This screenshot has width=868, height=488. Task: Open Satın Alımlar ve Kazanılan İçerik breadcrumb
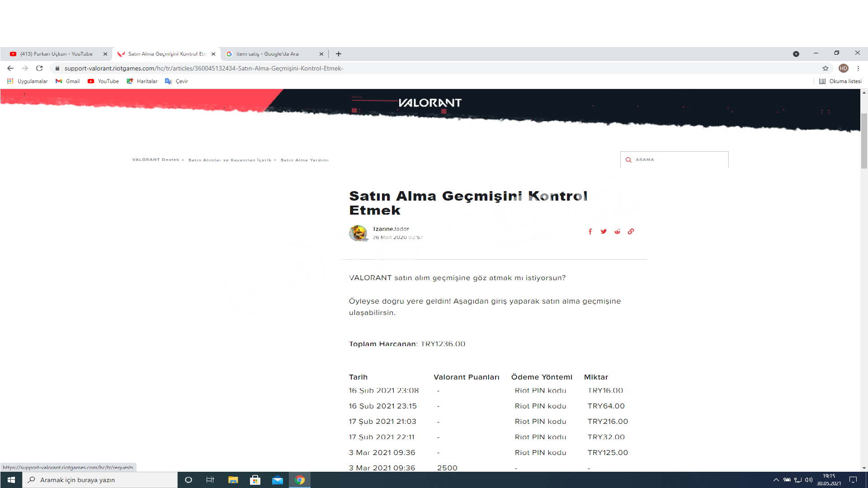point(230,160)
